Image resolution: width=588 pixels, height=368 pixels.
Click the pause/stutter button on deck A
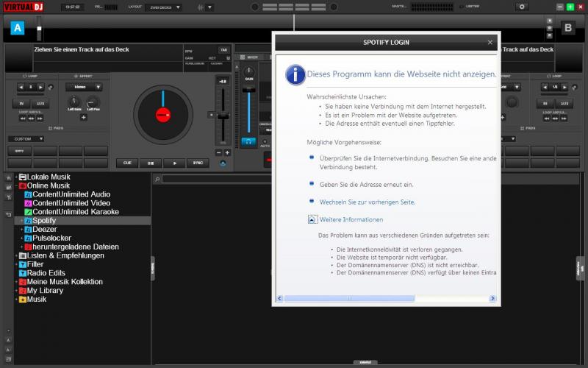point(151,163)
